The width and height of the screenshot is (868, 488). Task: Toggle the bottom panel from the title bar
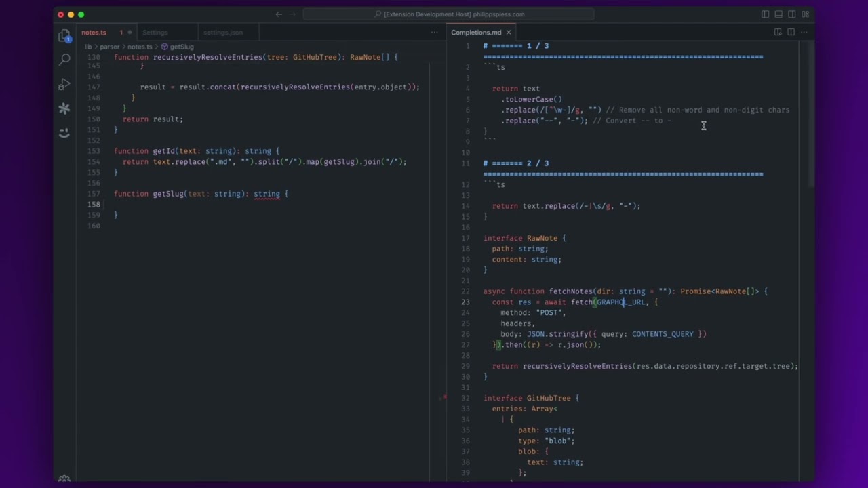[x=778, y=14]
